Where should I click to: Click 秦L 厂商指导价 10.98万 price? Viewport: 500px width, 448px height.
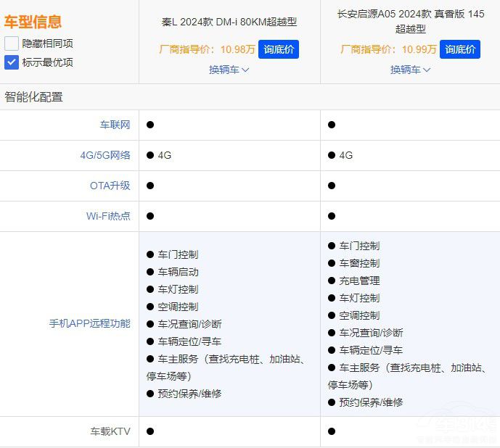[207, 49]
